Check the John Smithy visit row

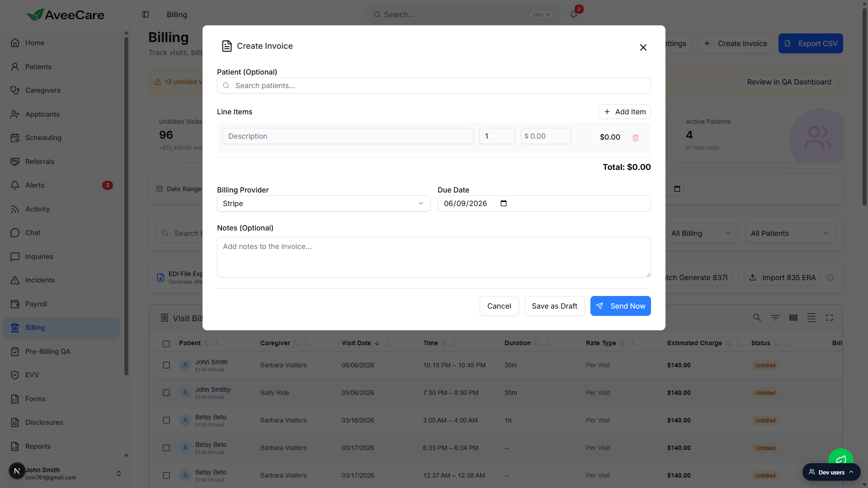click(166, 393)
